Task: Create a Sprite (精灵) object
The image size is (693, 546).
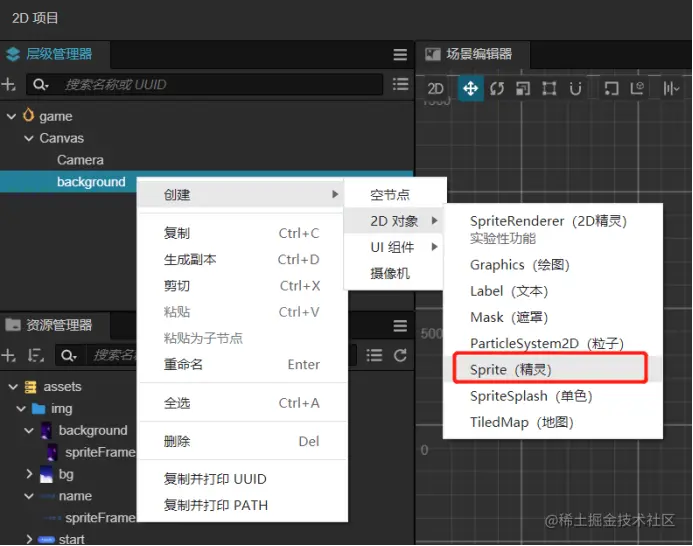Action: 552,369
